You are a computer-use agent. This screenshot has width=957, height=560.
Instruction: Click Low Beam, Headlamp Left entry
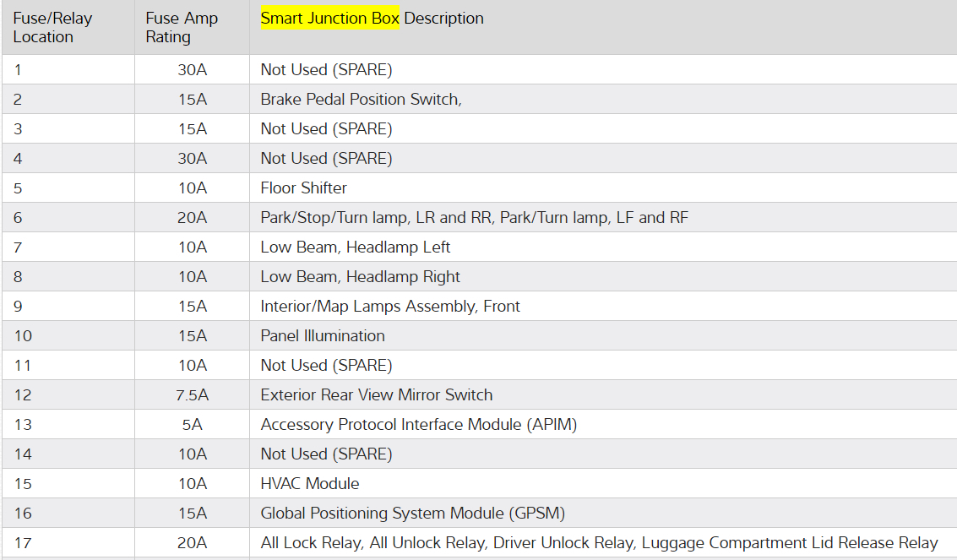click(x=355, y=247)
